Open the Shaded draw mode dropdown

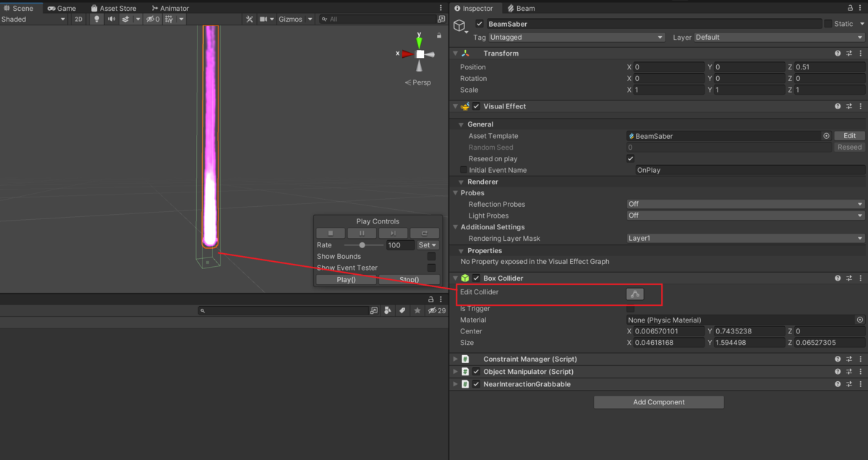pos(33,20)
